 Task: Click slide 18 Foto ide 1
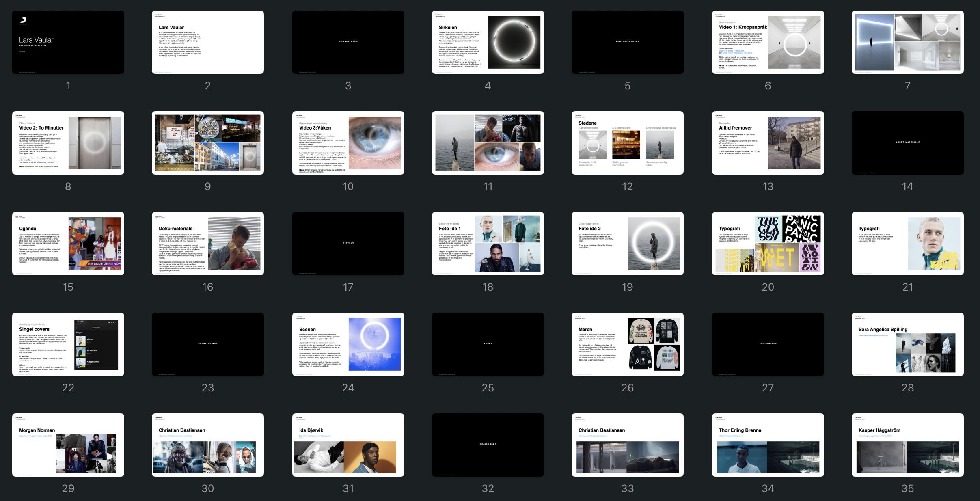(488, 244)
